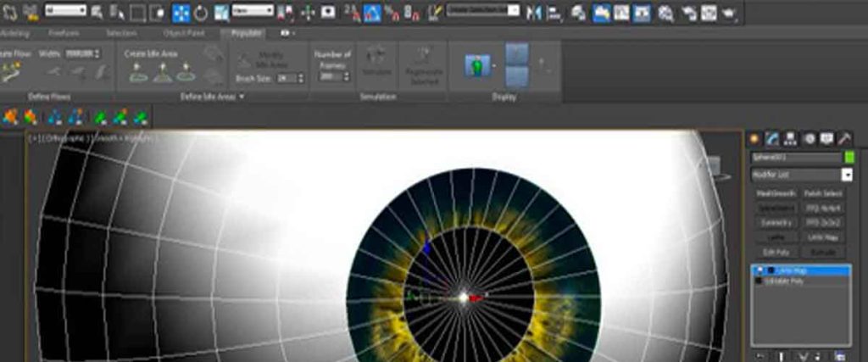Click the Patch Select modifier button
Image resolution: width=868 pixels, height=362 pixels.
[824, 194]
